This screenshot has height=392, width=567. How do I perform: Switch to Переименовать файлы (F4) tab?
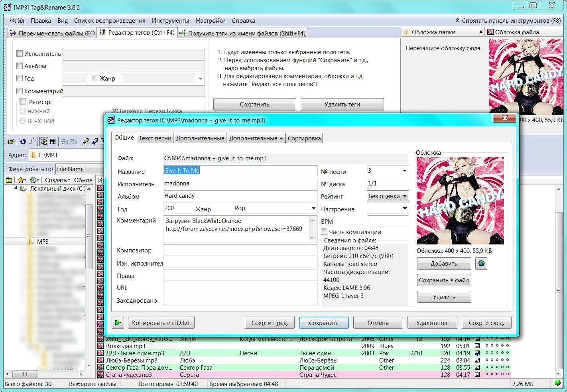click(53, 33)
